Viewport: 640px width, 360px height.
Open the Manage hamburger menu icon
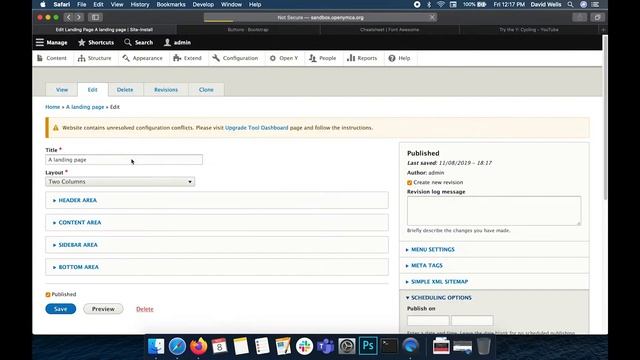tap(40, 42)
